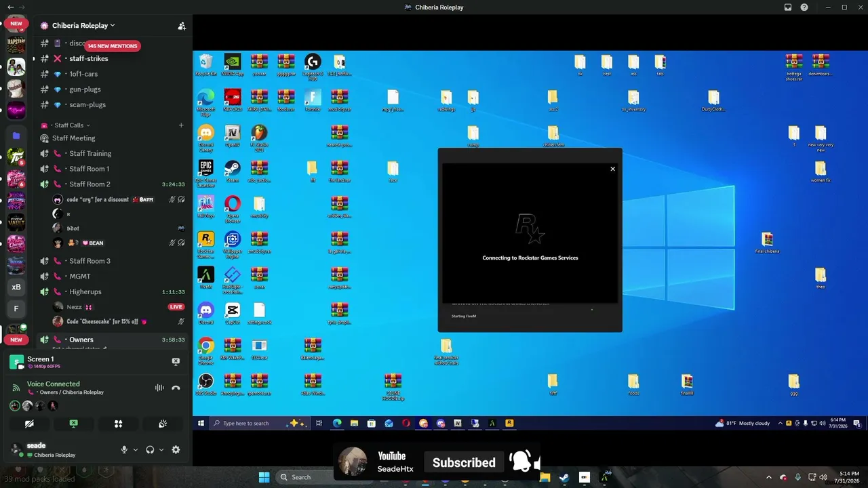Screen dimensions: 868x488
Task: Select the Steam desktop shortcut in the stream
Action: coord(232,171)
